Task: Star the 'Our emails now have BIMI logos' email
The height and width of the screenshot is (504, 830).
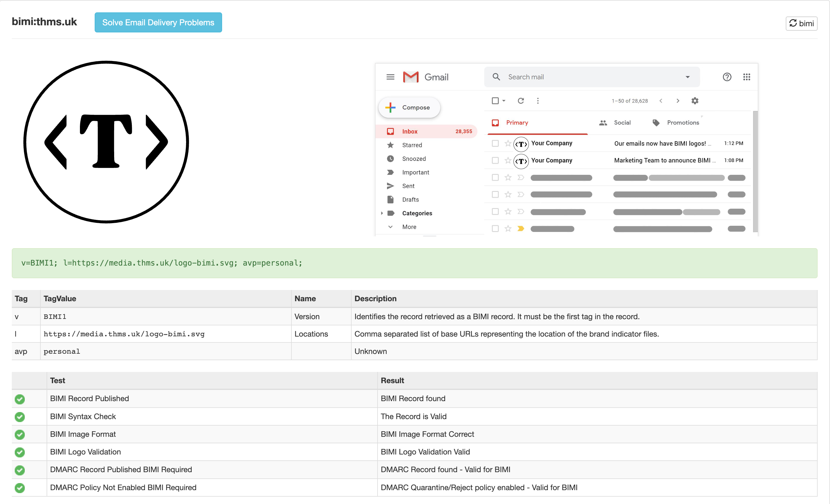Action: click(x=508, y=144)
